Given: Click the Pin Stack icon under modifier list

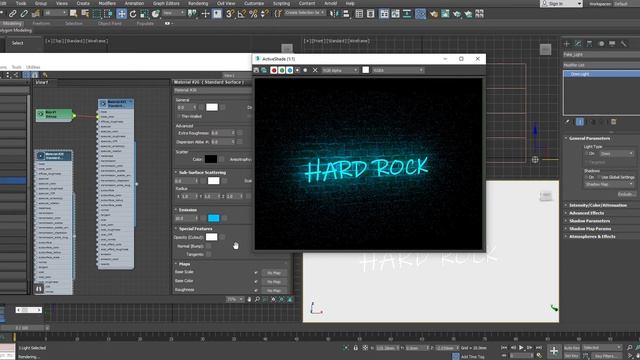Looking at the screenshot, I should coord(568,122).
